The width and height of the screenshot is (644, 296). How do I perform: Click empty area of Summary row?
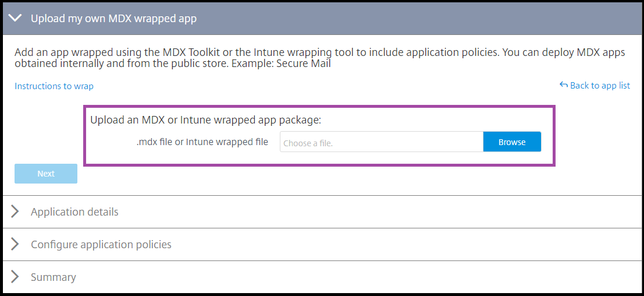pyautogui.click(x=378, y=277)
